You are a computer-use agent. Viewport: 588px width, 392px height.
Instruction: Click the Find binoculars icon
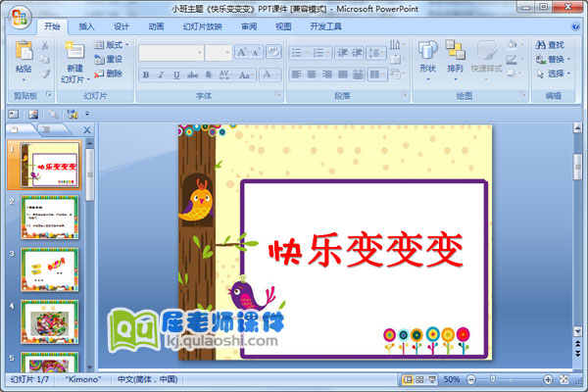click(x=540, y=45)
